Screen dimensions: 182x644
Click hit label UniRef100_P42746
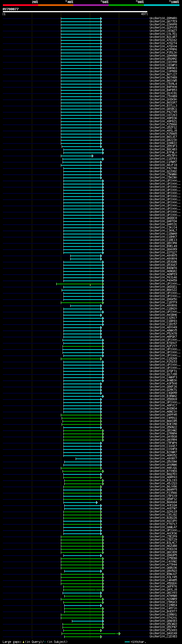tap(163, 168)
